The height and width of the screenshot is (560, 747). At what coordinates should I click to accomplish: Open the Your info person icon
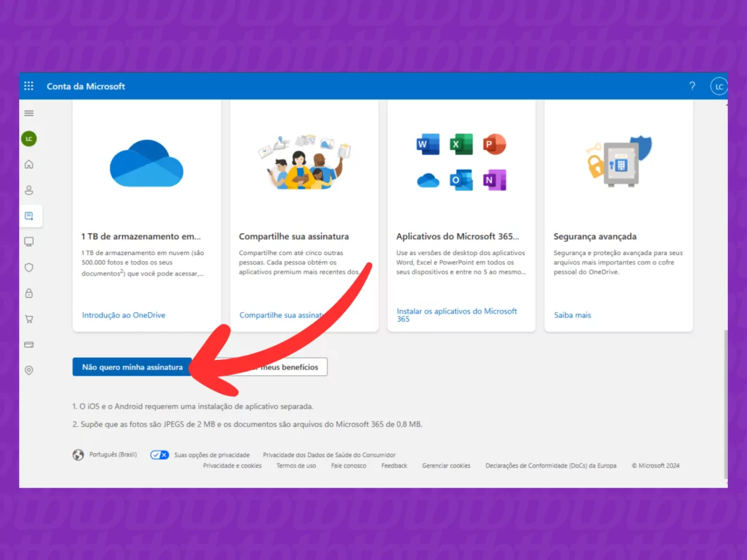pyautogui.click(x=29, y=190)
